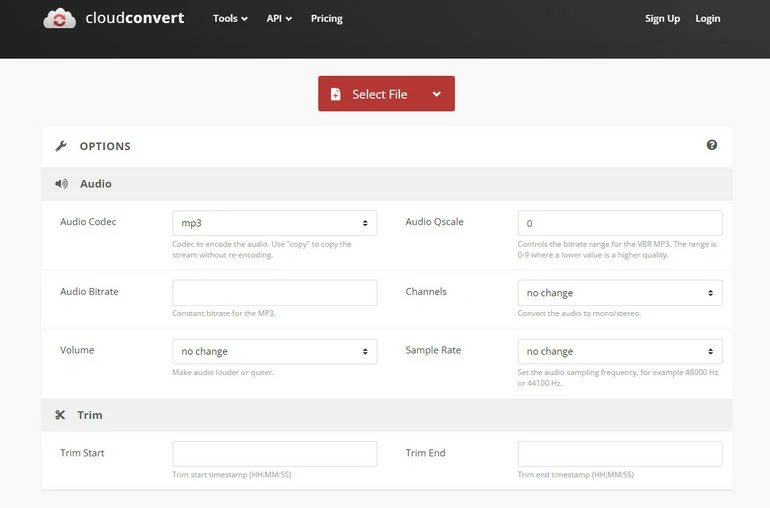Click the Channels label

(426, 291)
